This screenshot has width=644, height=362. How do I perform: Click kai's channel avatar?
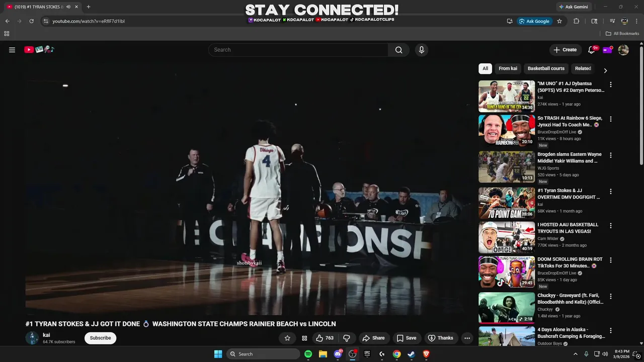click(x=32, y=338)
